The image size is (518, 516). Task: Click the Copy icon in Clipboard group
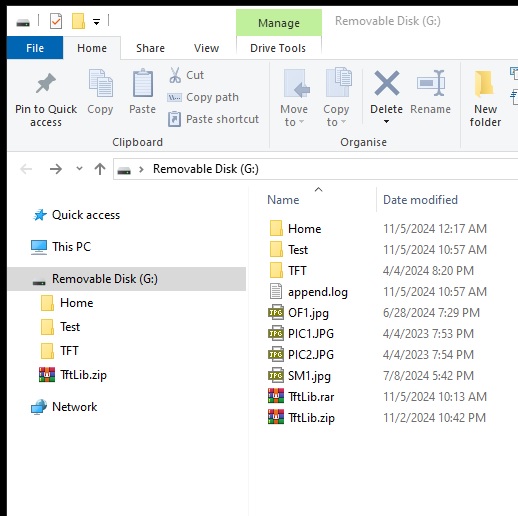(100, 83)
